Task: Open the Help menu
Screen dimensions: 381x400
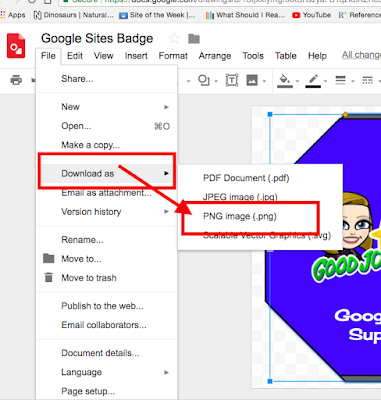Action: pos(317,56)
